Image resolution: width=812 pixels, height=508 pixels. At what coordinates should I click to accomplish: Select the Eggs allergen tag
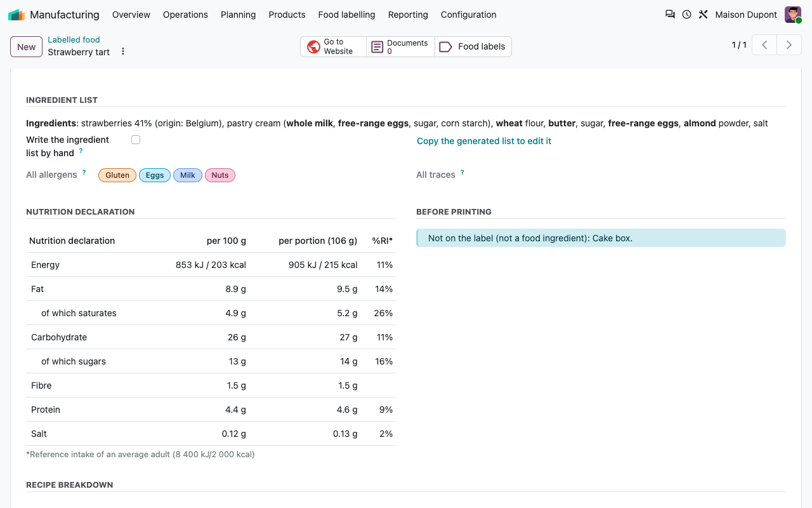point(155,175)
